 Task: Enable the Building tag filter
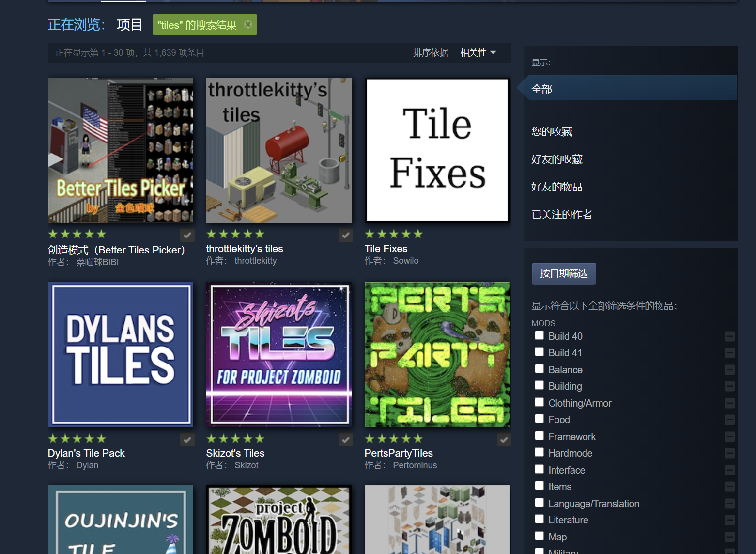click(x=539, y=385)
